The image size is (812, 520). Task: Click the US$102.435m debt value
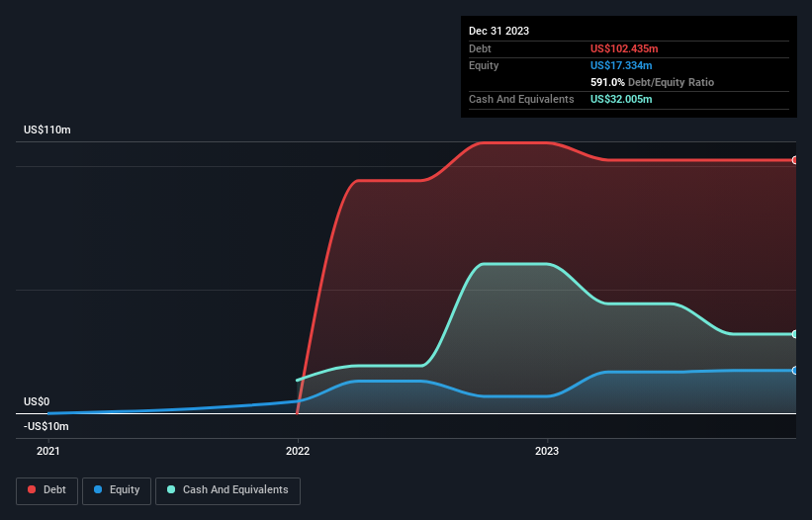coord(624,48)
